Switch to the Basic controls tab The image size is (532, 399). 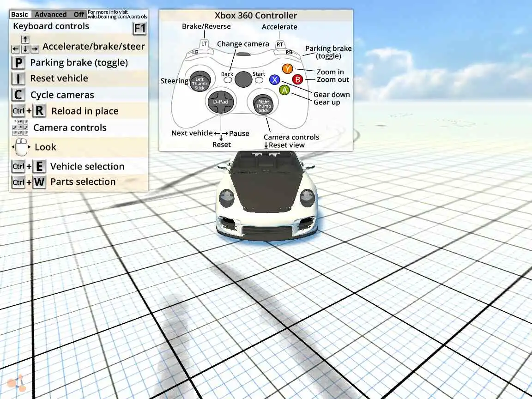(x=20, y=14)
